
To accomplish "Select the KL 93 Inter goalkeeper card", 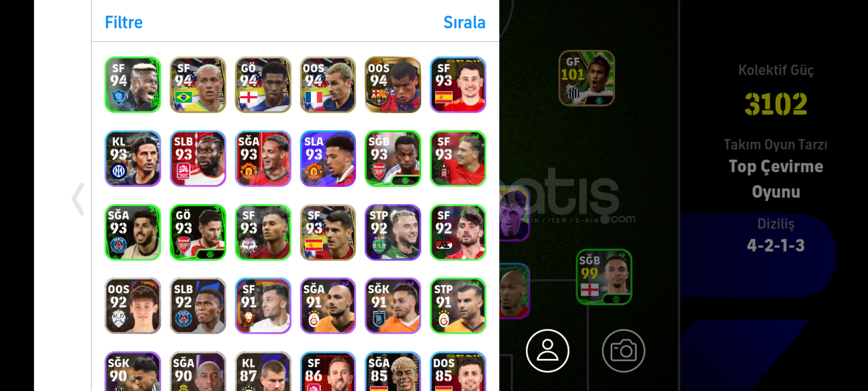I will tap(133, 158).
